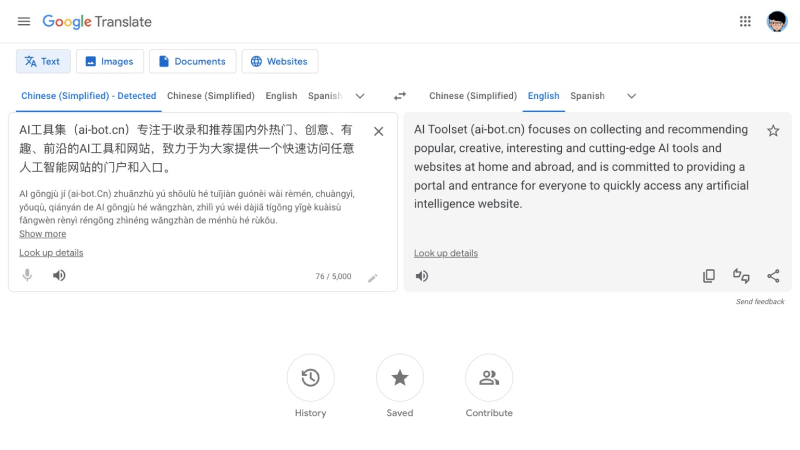800x450 pixels.
Task: Click the pinyin transliteration text
Action: (x=187, y=207)
